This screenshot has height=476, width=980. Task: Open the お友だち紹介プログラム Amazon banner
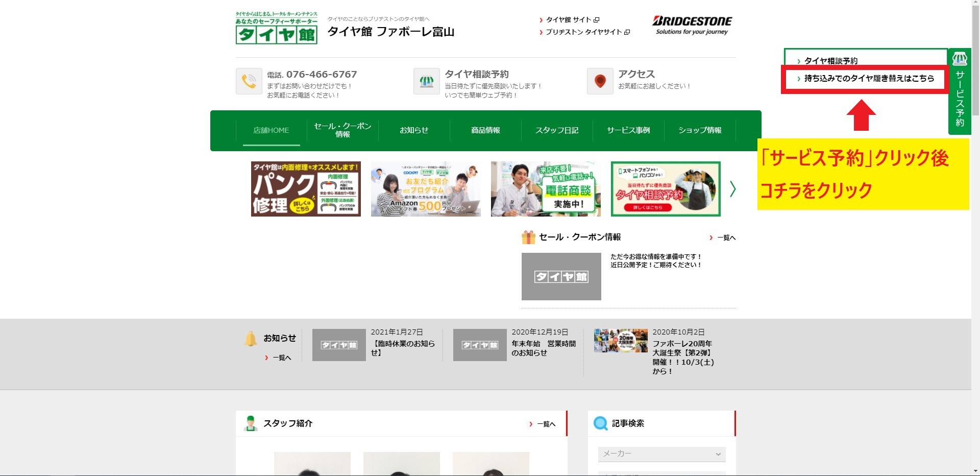point(426,189)
